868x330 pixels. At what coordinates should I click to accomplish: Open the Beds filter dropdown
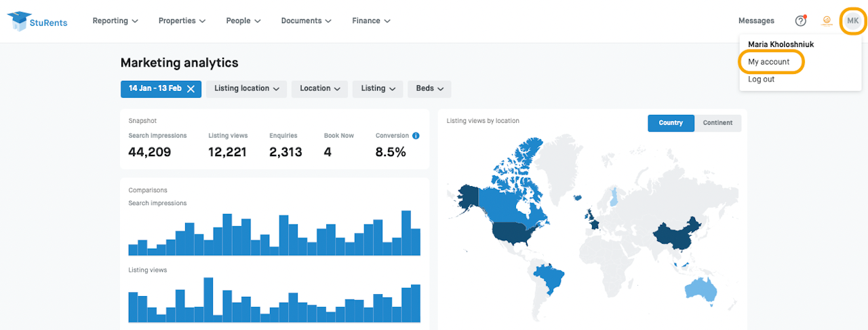[x=429, y=89]
